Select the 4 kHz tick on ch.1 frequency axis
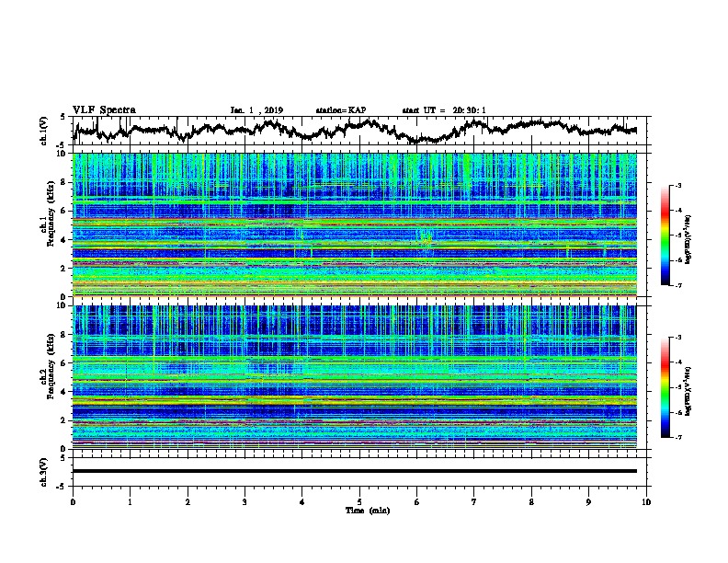 coord(64,240)
